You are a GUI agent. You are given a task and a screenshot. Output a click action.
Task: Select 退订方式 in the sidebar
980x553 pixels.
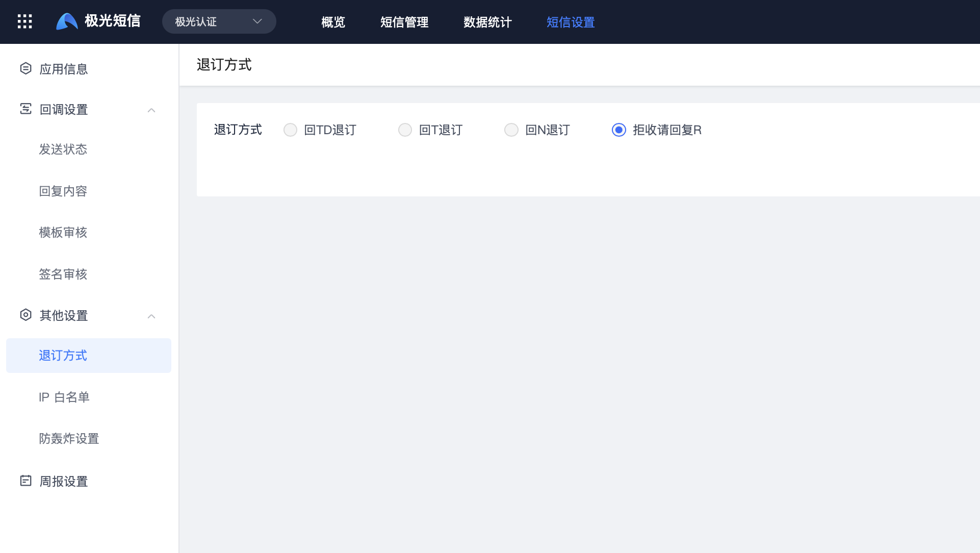coord(89,356)
